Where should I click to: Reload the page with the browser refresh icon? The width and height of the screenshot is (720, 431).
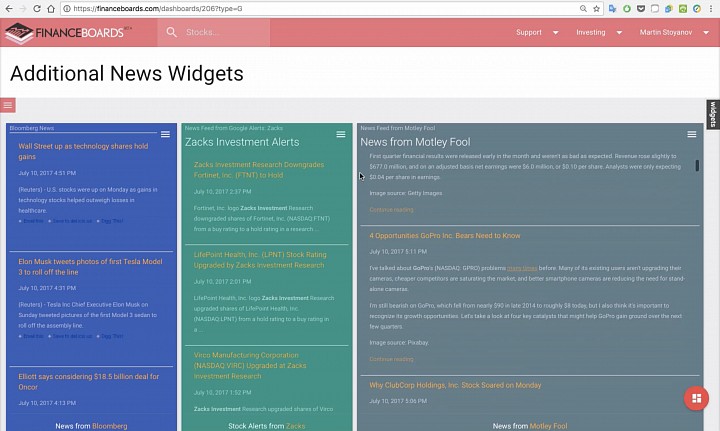(x=51, y=8)
